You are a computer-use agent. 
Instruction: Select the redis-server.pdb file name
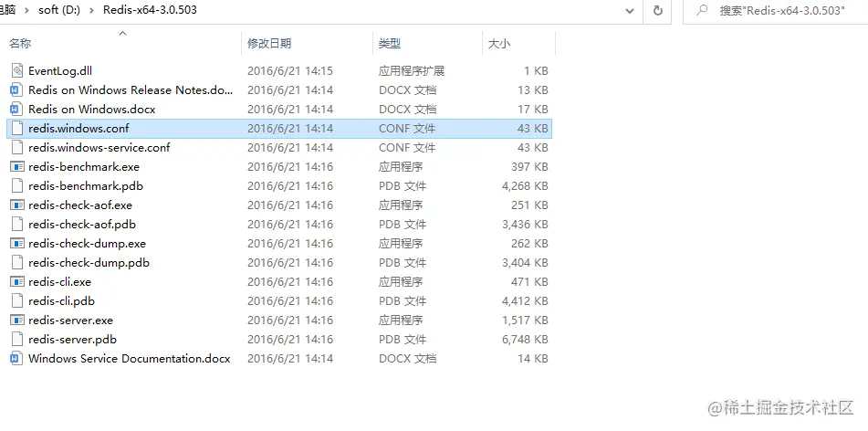pos(72,340)
